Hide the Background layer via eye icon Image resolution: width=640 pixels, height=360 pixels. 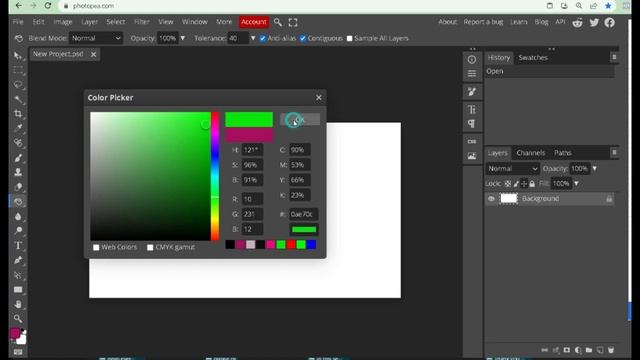pyautogui.click(x=491, y=199)
